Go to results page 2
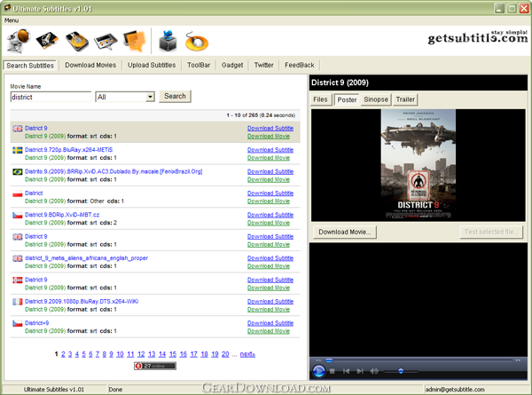532x395 pixels. [x=63, y=354]
